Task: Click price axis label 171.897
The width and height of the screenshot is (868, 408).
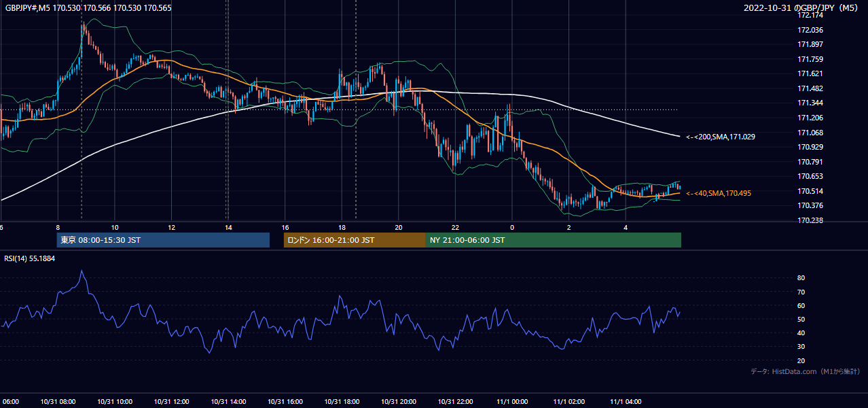Action: tap(811, 44)
